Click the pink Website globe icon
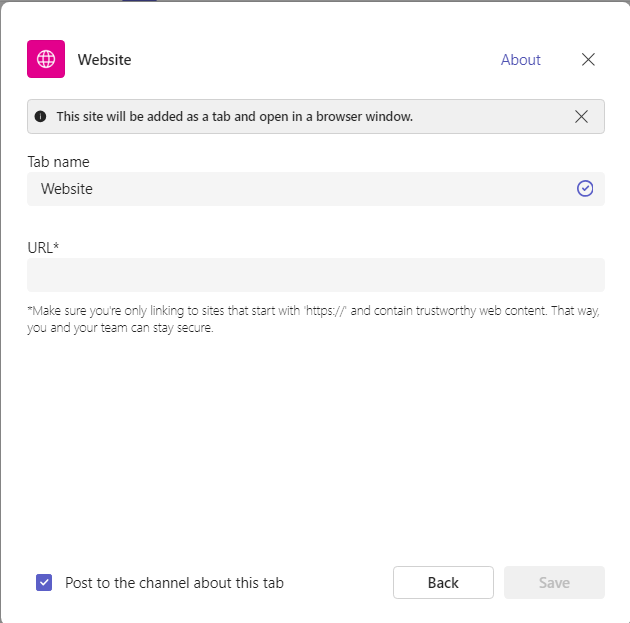 tap(46, 59)
